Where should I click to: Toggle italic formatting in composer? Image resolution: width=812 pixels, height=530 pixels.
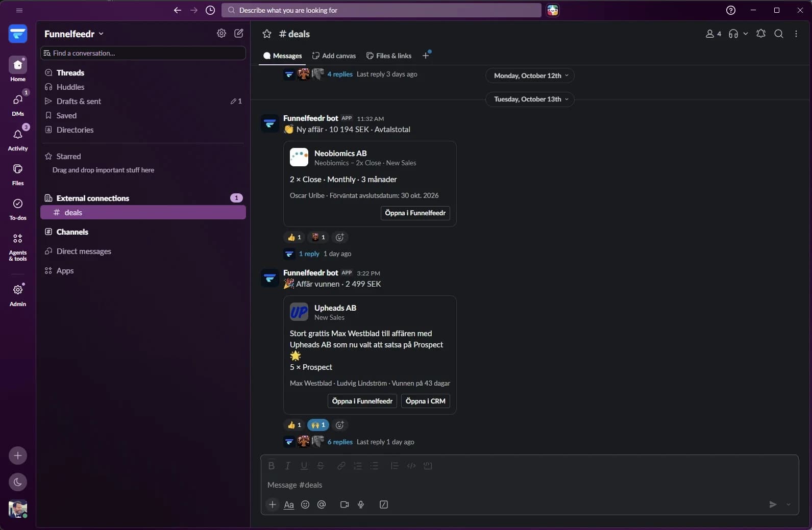pyautogui.click(x=288, y=466)
